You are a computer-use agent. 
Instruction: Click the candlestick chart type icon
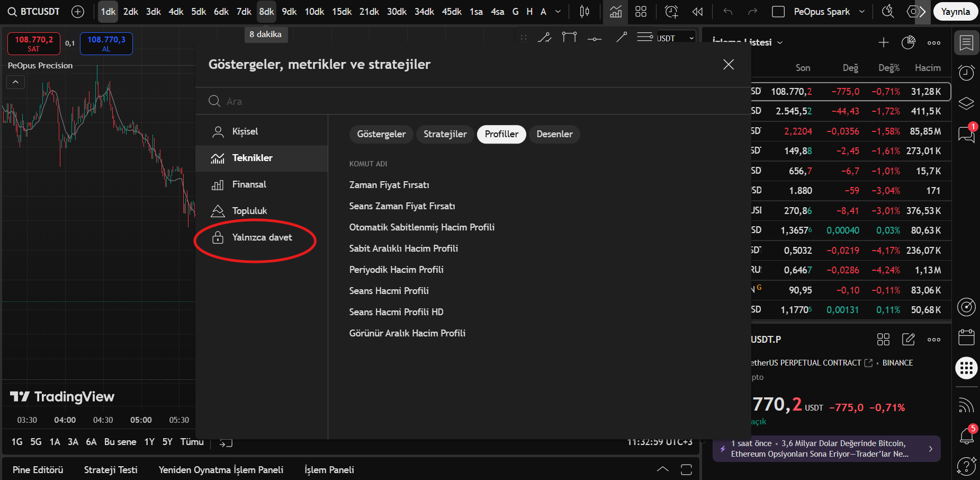pyautogui.click(x=585, y=12)
